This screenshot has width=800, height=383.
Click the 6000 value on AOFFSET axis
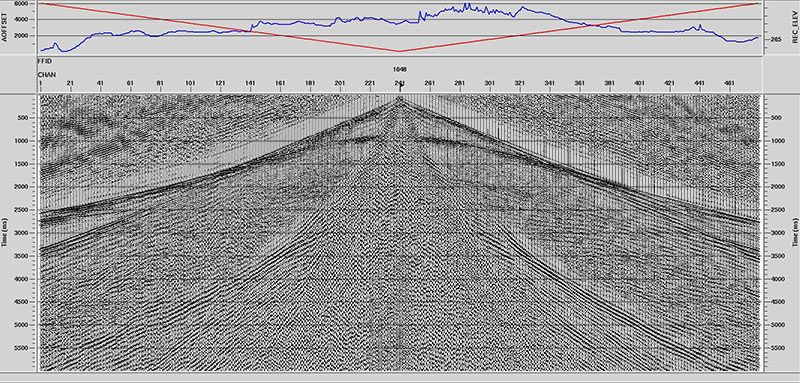[x=21, y=3]
